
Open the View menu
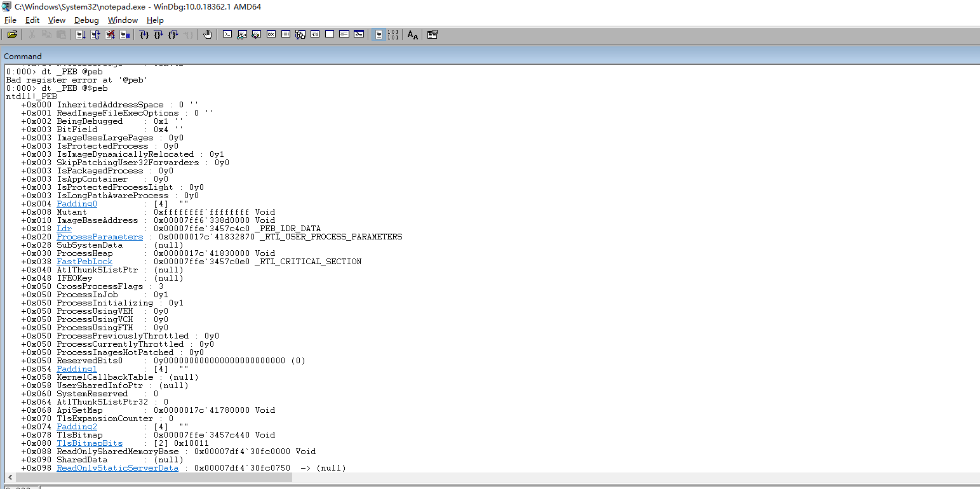(x=57, y=20)
